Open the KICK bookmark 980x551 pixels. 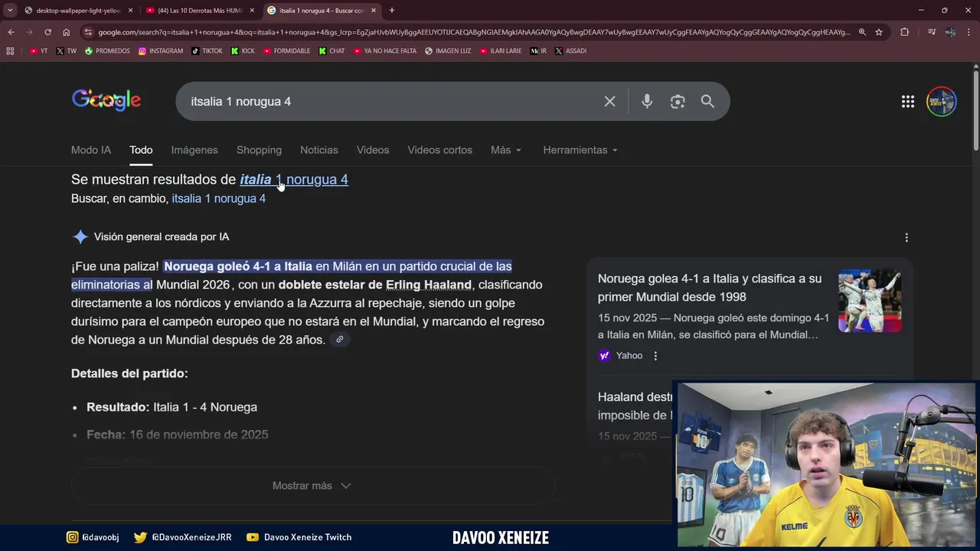[243, 51]
